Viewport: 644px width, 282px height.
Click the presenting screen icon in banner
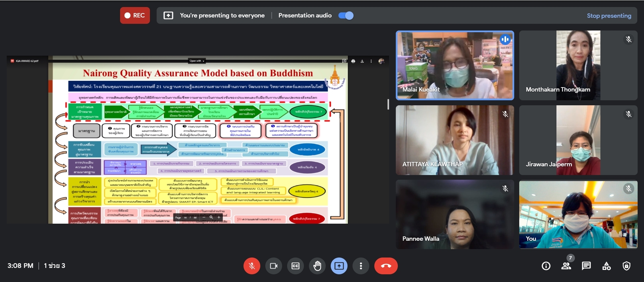pos(168,15)
